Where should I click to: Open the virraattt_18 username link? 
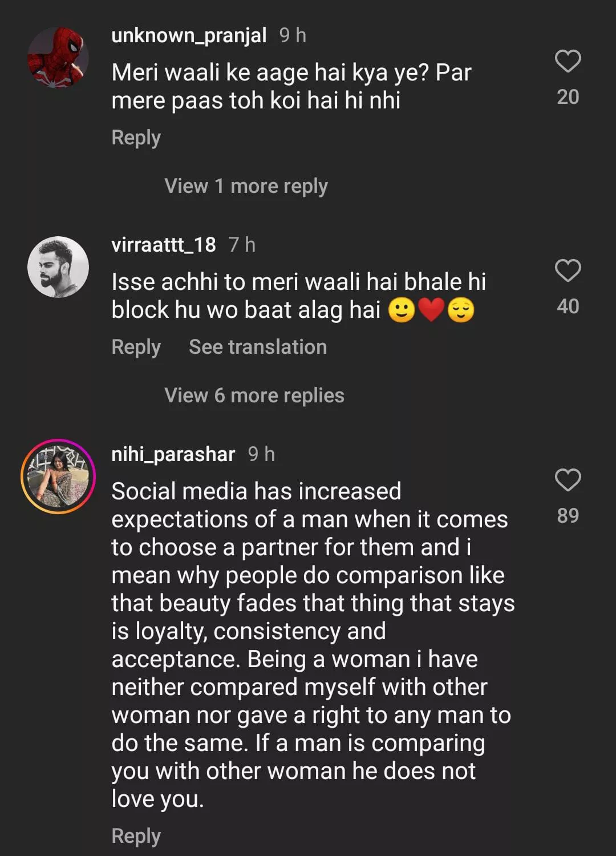coord(164,245)
